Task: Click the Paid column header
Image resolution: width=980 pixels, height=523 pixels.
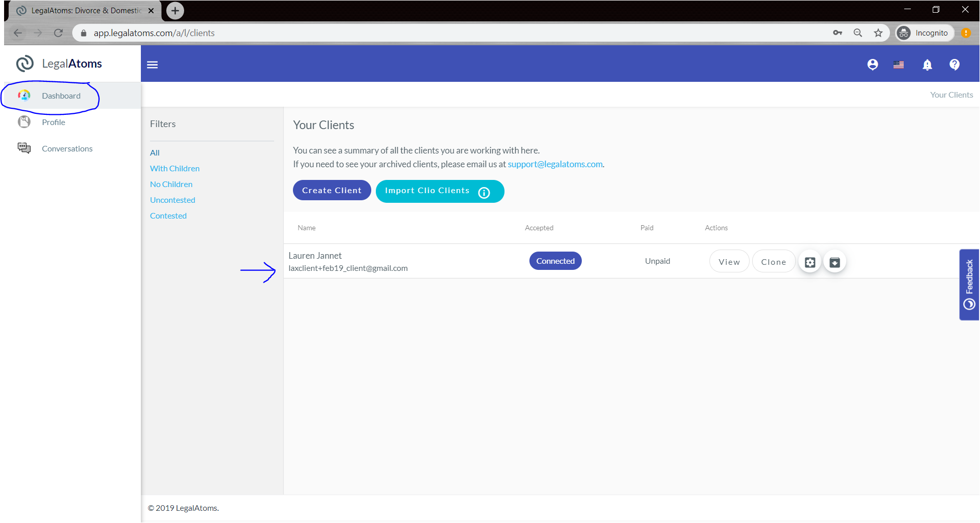Action: click(x=646, y=228)
